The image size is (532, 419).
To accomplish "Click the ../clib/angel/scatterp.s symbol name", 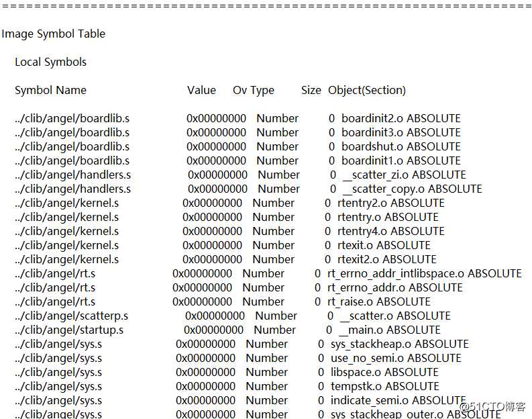I will (x=72, y=316).
